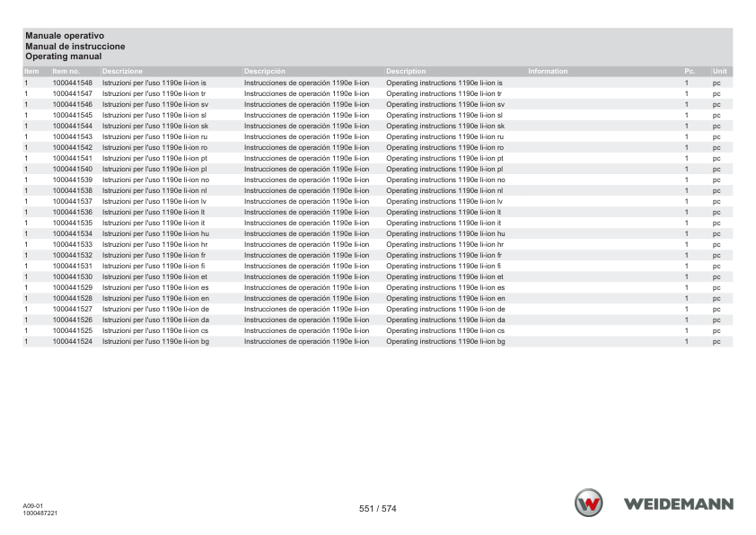The width and height of the screenshot is (756, 535).
Task: Click 'Operating instructions 1190e li-ion nl'
Action: [x=444, y=190]
